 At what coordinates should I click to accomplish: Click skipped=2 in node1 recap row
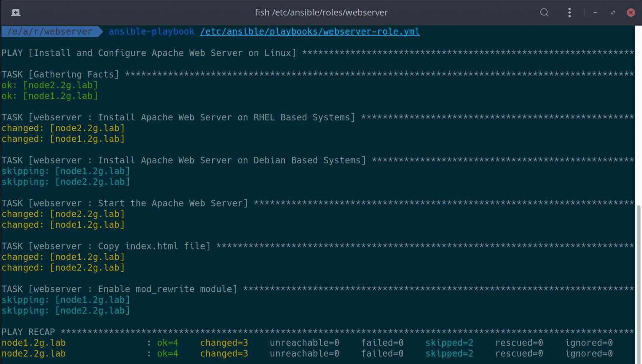449,343
